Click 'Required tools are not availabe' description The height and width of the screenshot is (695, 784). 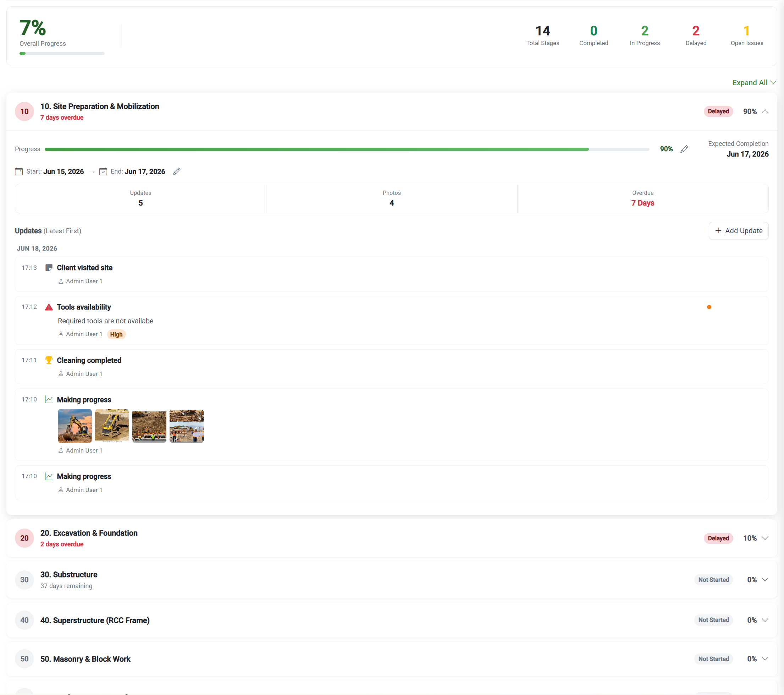[x=105, y=321]
